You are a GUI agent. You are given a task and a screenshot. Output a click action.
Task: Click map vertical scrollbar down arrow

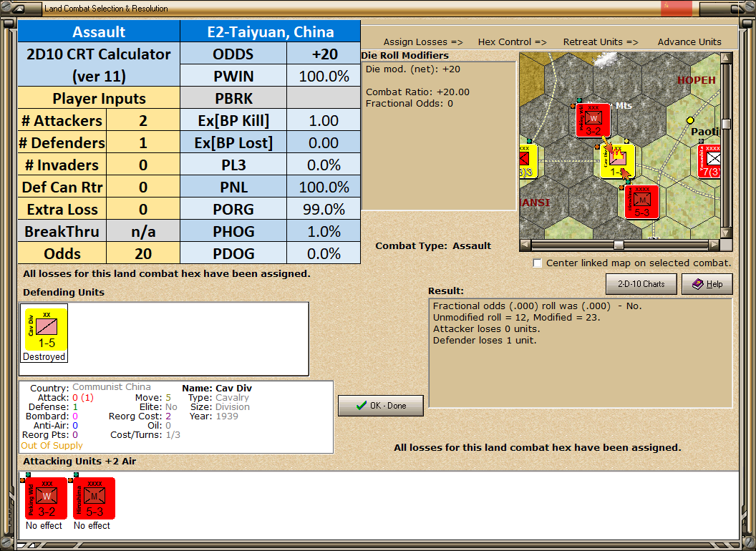(726, 233)
